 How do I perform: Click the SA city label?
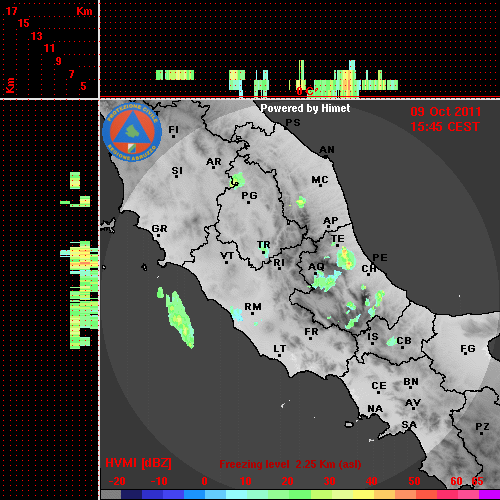click(x=409, y=425)
